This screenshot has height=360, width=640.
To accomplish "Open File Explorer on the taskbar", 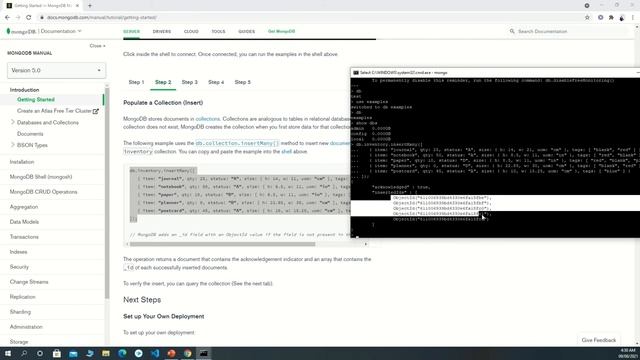I will point(106,353).
